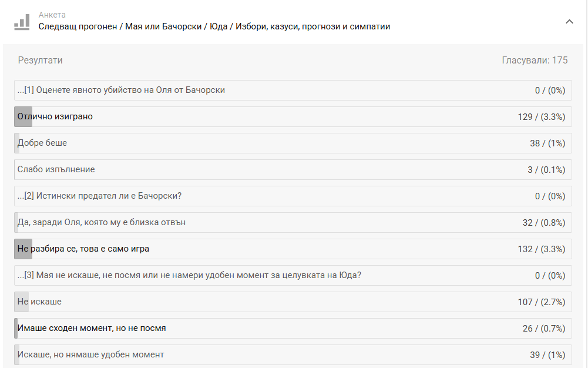Viewport: 588px width, 368px height.
Task: Open the poll thread title link
Action: coord(214,26)
